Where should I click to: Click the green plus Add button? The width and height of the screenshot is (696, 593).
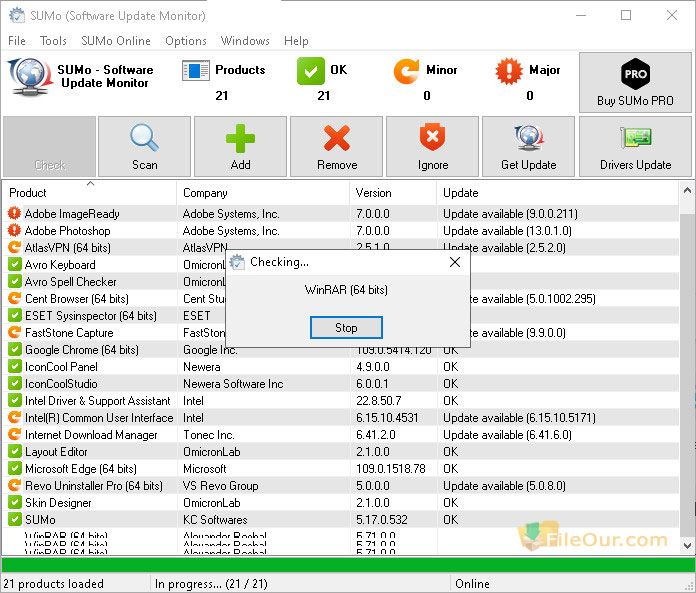(240, 146)
